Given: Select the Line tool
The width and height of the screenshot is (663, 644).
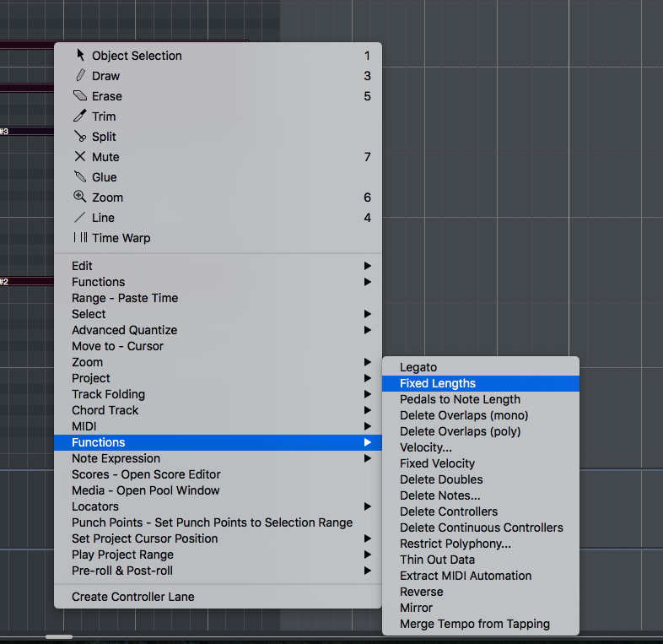Looking at the screenshot, I should (x=81, y=218).
